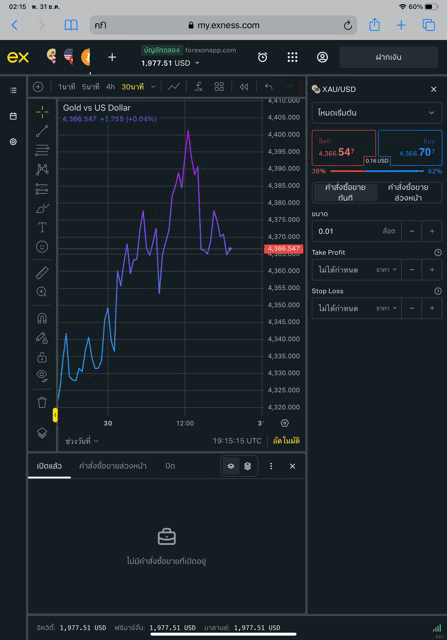Open the instruments list sidebar icon
447x640 pixels.
click(x=13, y=90)
